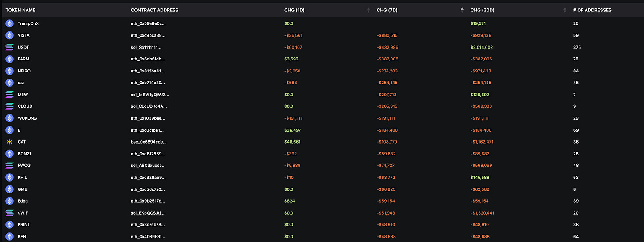The width and height of the screenshot is (644, 242).
Task: Click the $48,661 1D change for CAT
Action: (x=293, y=142)
